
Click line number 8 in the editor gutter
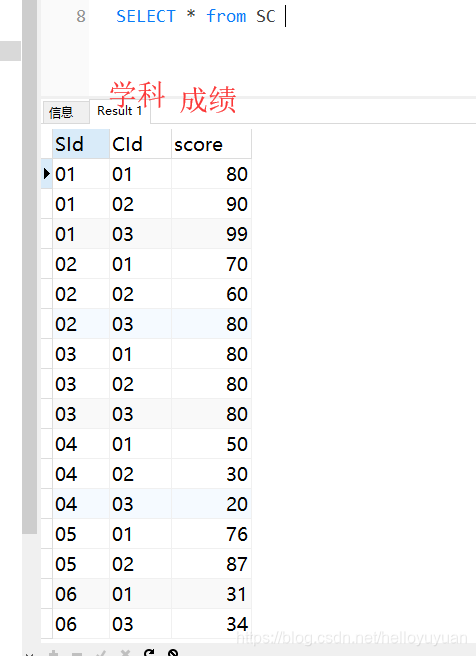(x=81, y=17)
